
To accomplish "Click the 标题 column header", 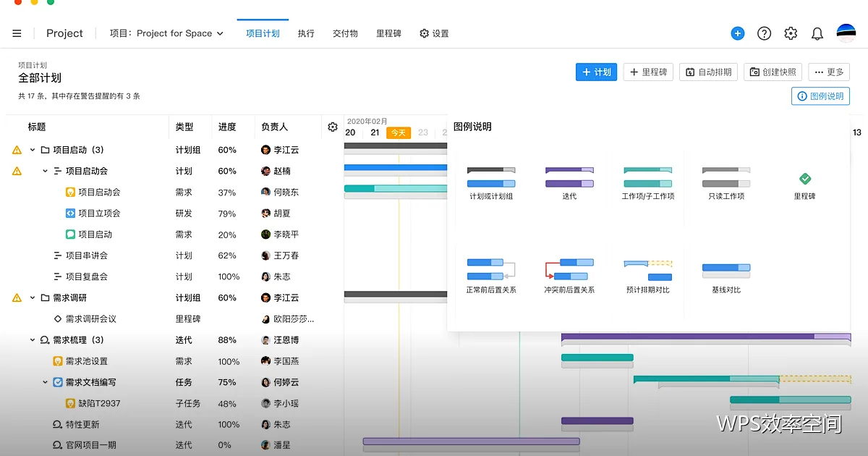I will pyautogui.click(x=37, y=127).
